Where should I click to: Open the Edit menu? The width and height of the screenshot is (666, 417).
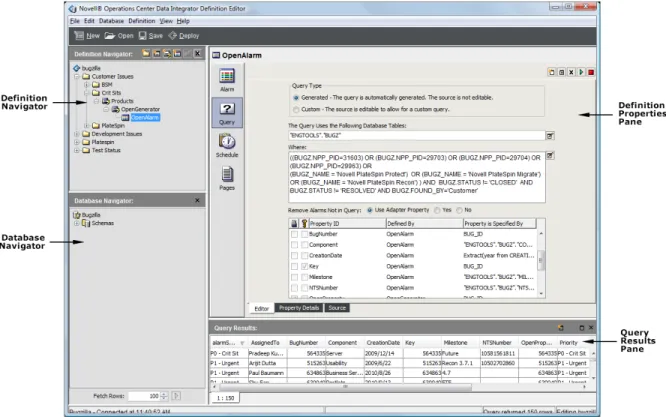coord(89,21)
